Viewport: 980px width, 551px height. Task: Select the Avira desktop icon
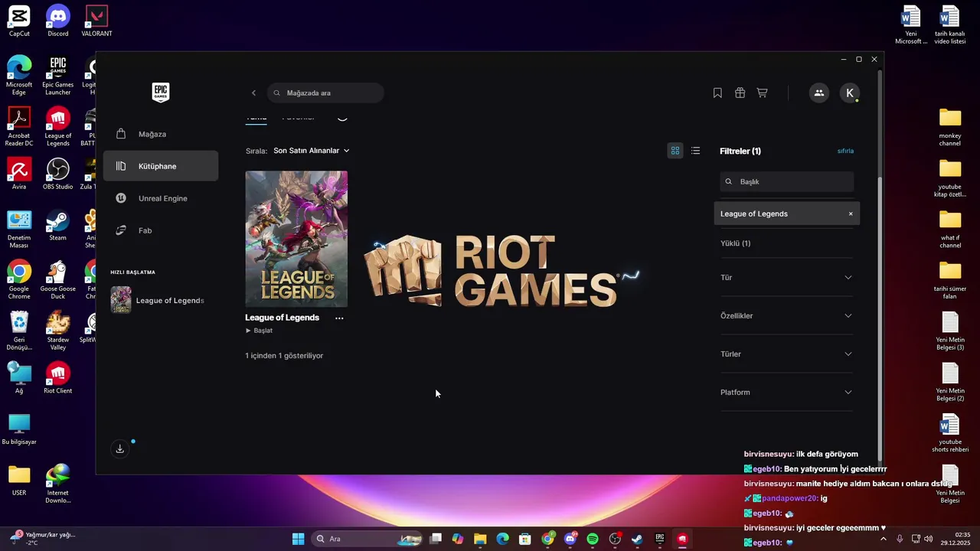pos(19,174)
